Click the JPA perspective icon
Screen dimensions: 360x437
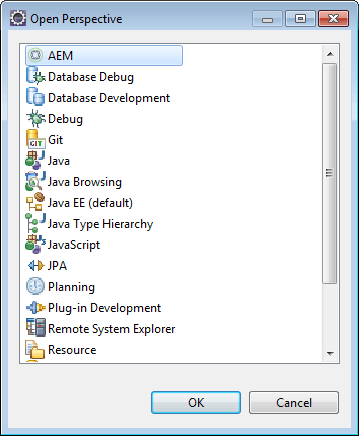(x=36, y=265)
